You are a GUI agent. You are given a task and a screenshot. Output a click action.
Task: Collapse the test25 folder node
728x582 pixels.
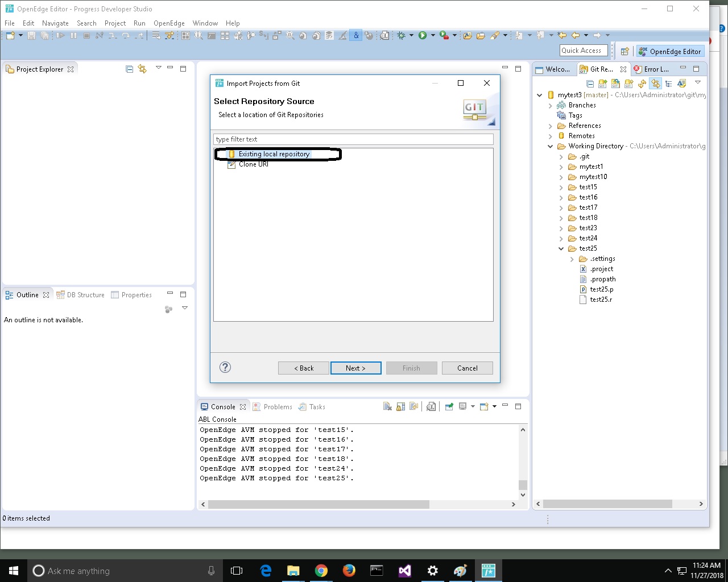click(561, 248)
